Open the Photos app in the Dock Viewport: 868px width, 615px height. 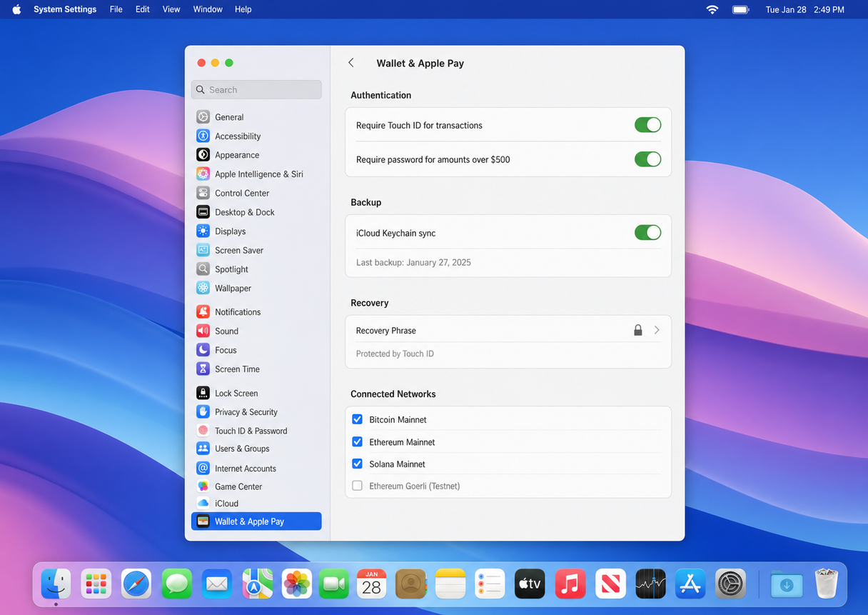pyautogui.click(x=296, y=584)
